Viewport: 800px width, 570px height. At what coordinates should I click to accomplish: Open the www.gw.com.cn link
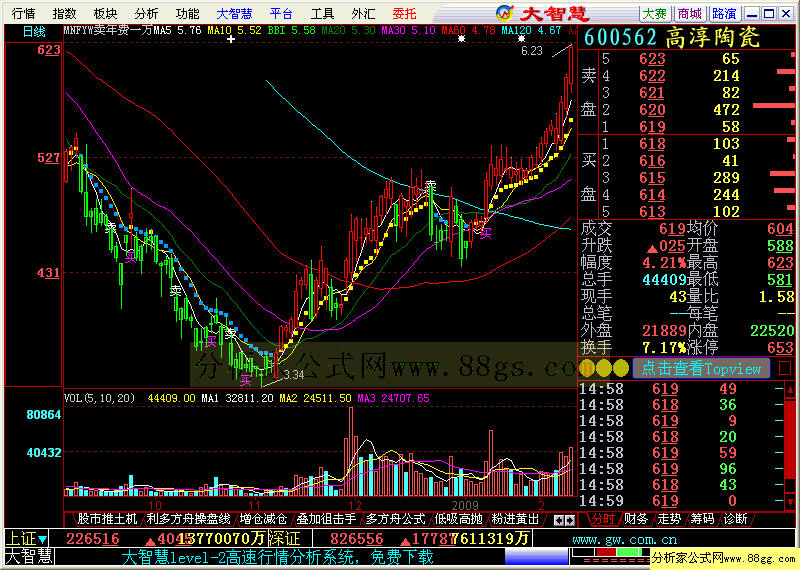pyautogui.click(x=624, y=540)
